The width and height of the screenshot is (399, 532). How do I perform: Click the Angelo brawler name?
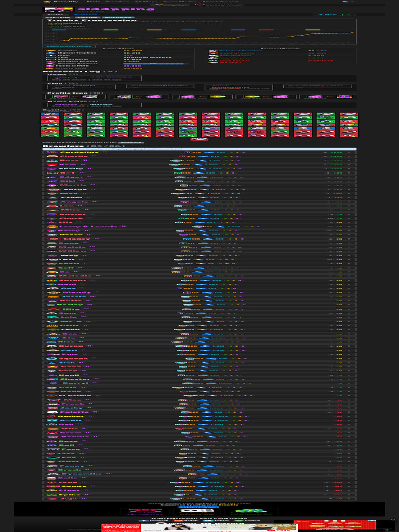pos(74,202)
